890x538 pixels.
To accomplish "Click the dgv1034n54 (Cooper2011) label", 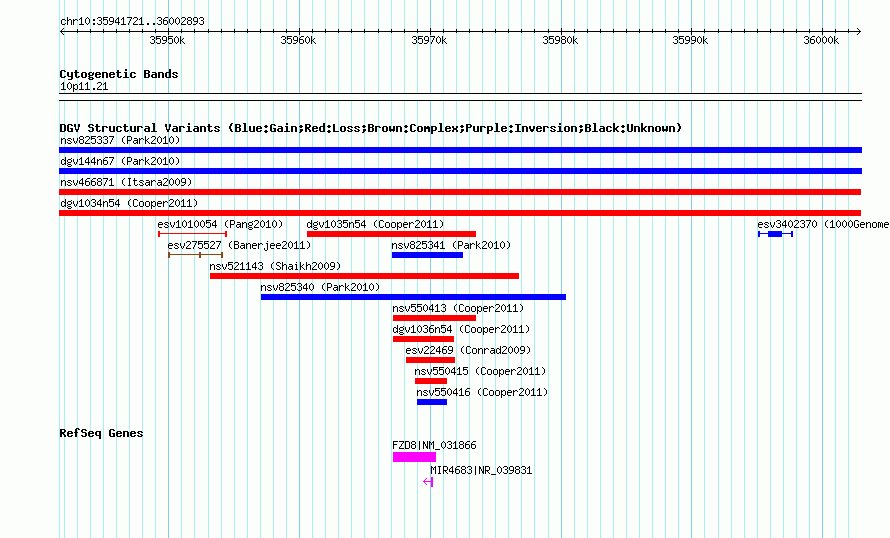I will pyautogui.click(x=129, y=203).
